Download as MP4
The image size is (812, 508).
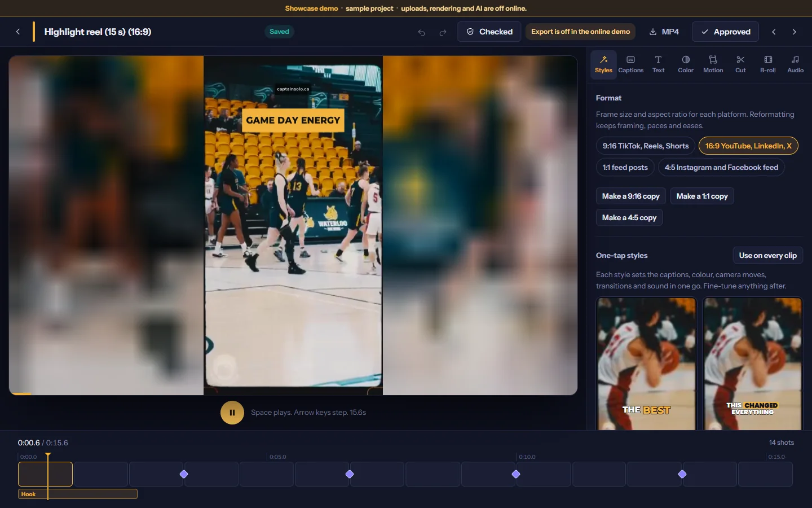click(664, 32)
